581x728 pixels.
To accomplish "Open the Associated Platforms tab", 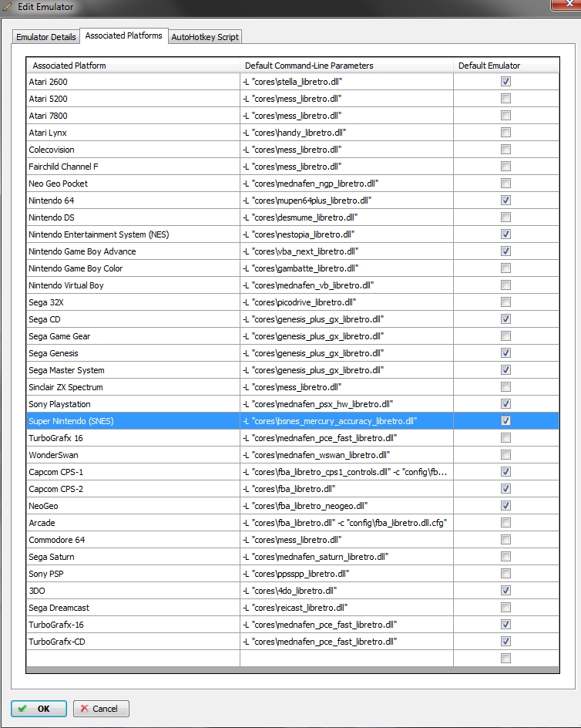I will point(123,35).
